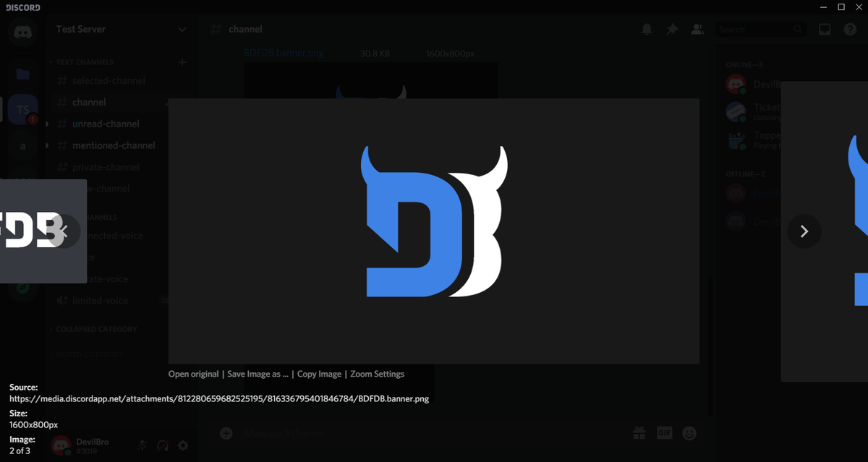Screen dimensions: 868x462
Task: Create channel with plus next to TEXT CHANNELS
Action: [182, 62]
